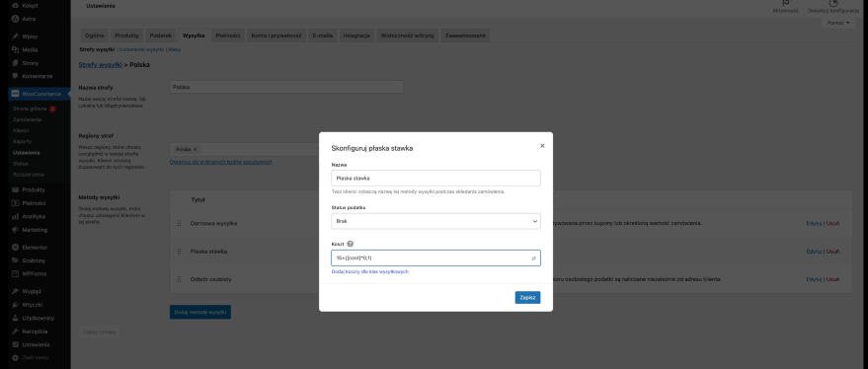Open Klienci in WooCommerce submenu
The height and width of the screenshot is (369, 868).
tap(21, 130)
